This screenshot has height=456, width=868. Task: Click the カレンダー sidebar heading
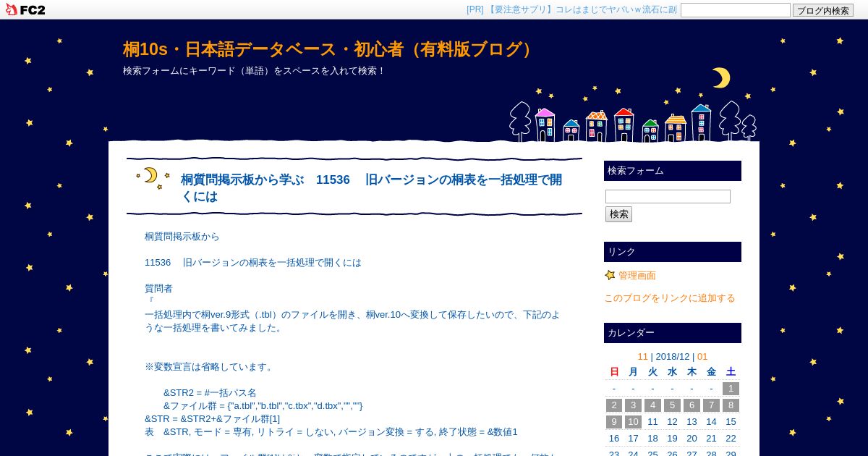click(x=673, y=333)
